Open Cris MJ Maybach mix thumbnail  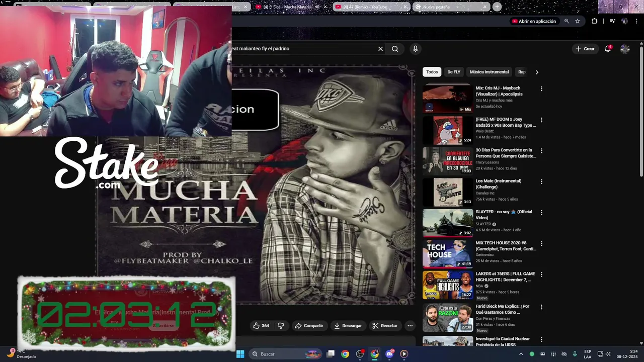coord(447,99)
